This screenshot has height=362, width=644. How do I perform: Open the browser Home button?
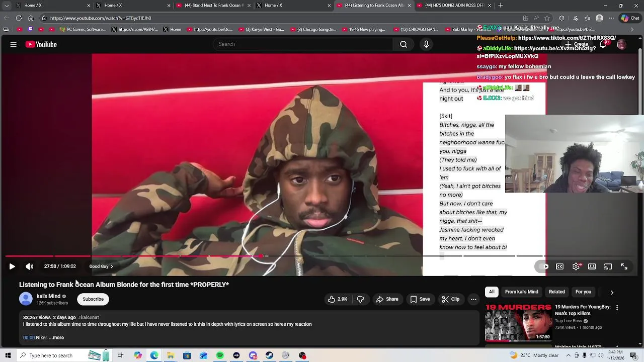pos(31,18)
